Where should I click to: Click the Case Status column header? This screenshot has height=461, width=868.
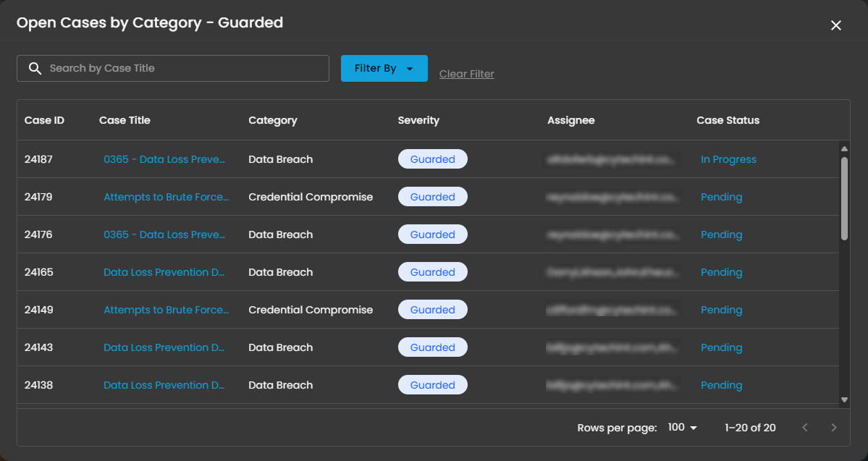728,120
